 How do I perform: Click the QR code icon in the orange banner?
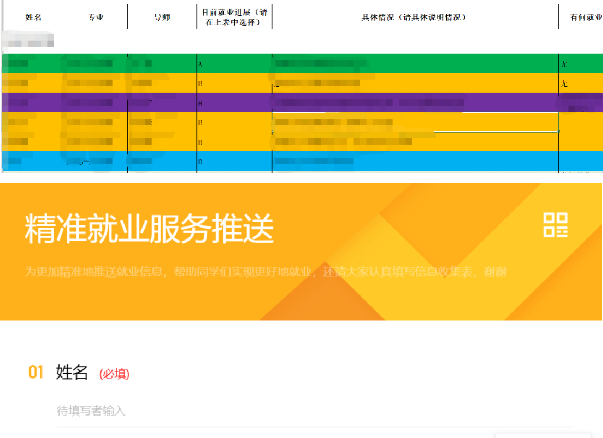pos(555,225)
